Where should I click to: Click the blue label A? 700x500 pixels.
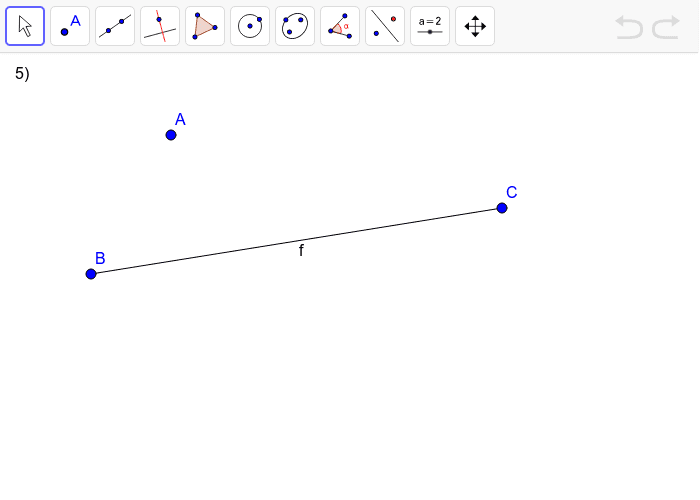point(180,119)
